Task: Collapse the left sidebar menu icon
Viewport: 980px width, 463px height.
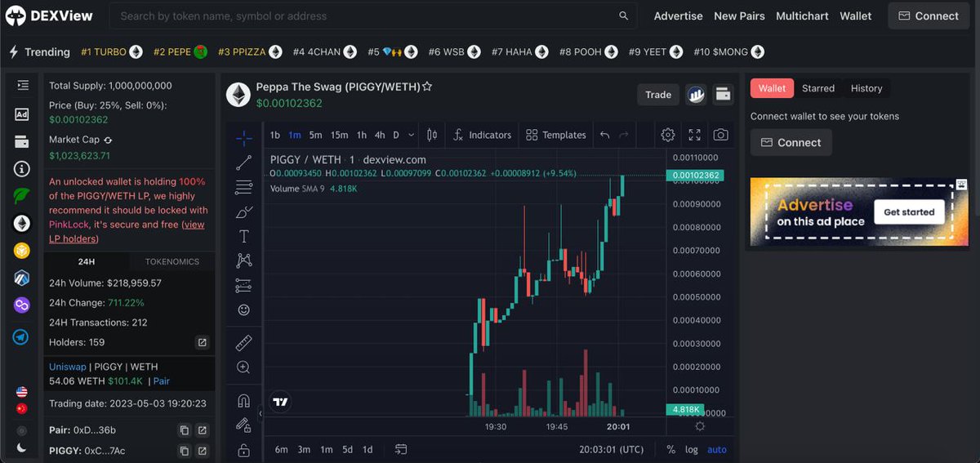Action: (22, 85)
